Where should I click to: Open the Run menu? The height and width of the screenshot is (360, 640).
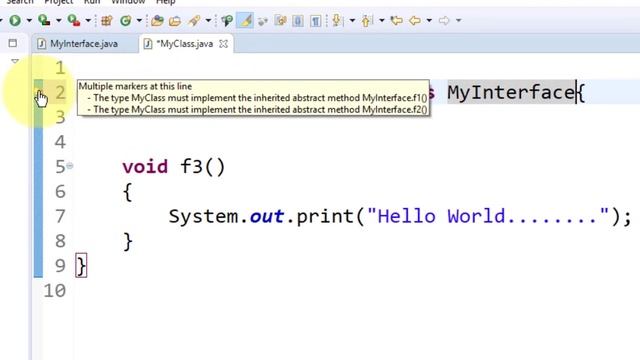coord(92,2)
